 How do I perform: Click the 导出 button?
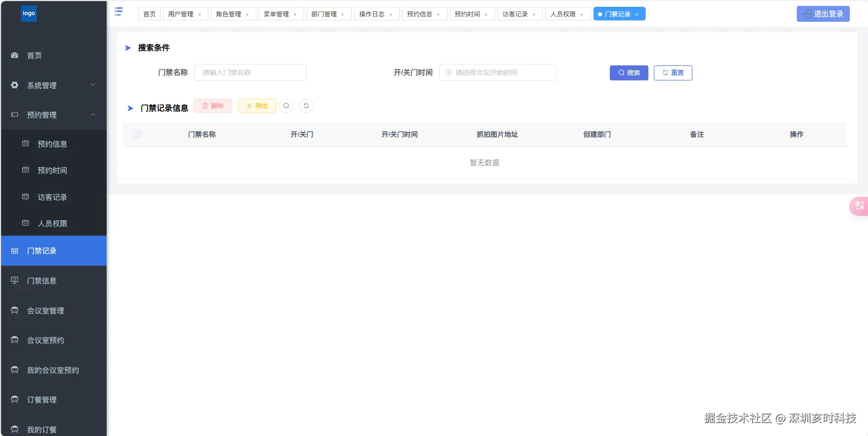[x=257, y=106]
